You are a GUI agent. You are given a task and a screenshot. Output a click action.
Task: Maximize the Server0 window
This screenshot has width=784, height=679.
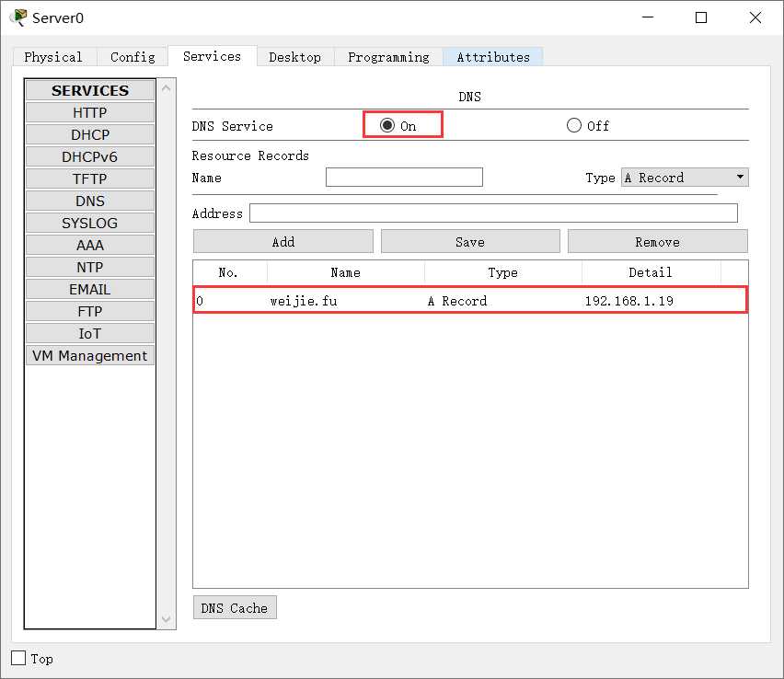click(x=701, y=17)
